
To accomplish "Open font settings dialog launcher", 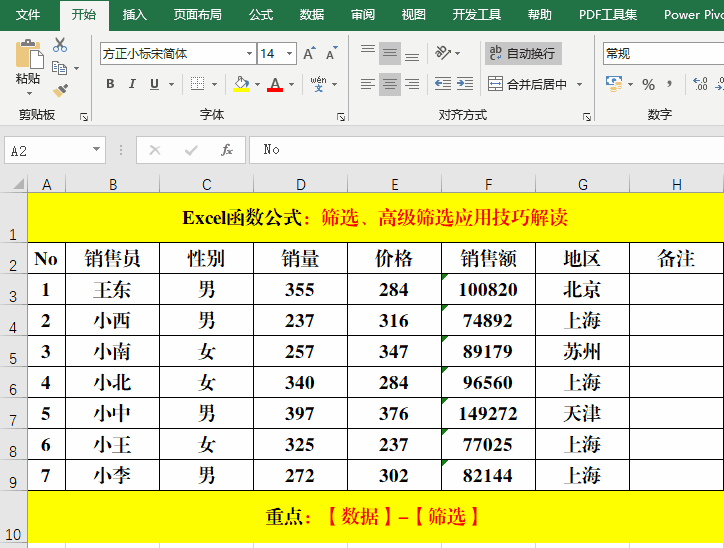I will point(341,117).
